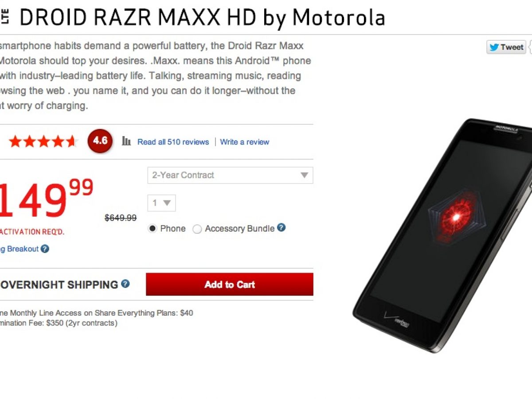Viewport: 532px width, 399px height.
Task: Read all 510 reviews link
Action: 173,142
